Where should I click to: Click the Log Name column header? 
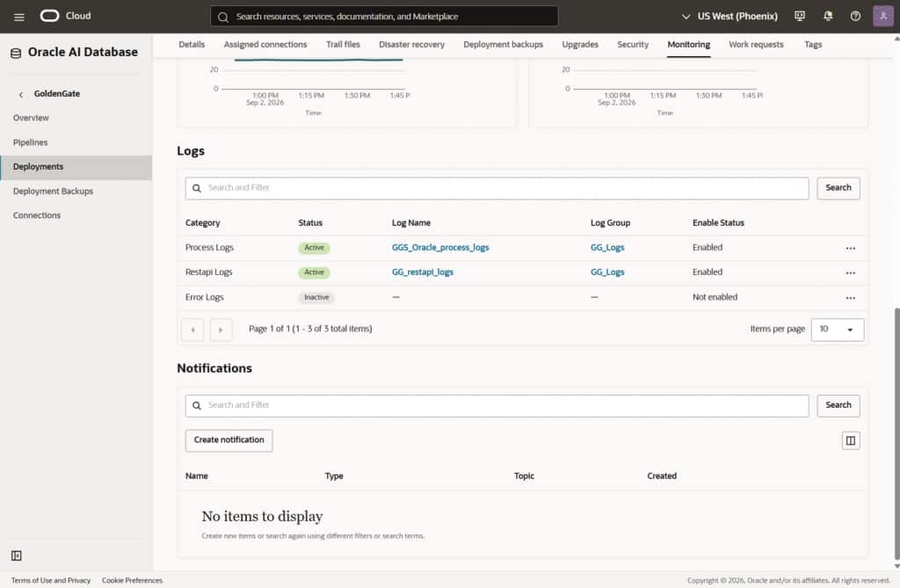pos(411,222)
